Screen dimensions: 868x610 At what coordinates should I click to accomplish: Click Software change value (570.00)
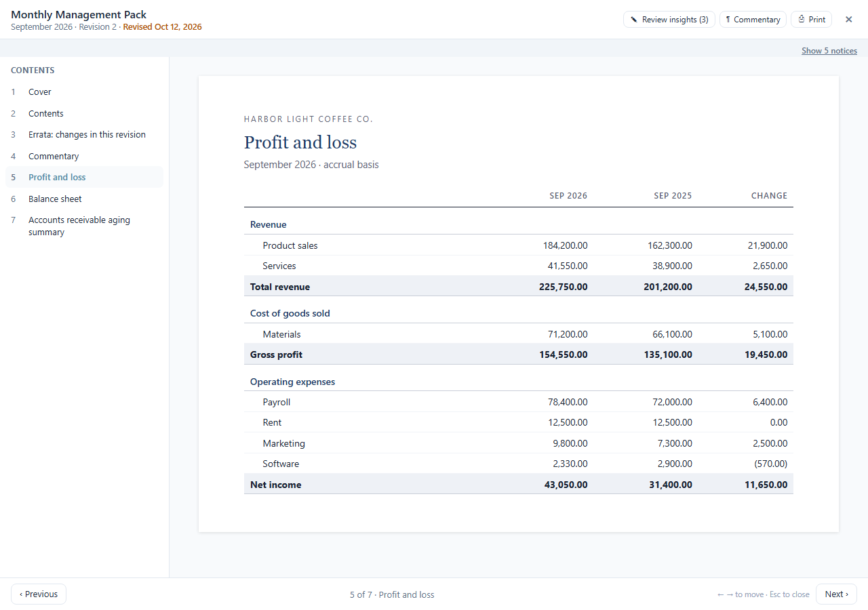tap(771, 464)
